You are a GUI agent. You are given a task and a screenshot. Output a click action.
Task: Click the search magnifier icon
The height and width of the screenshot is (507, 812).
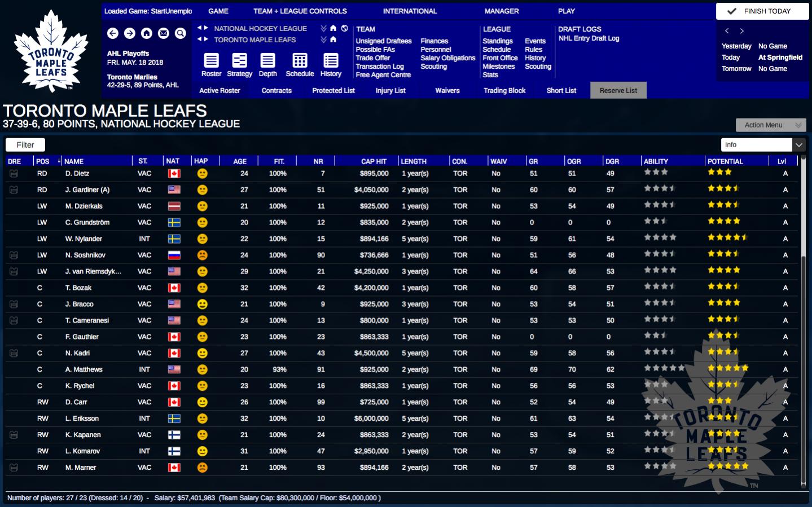pyautogui.click(x=181, y=33)
